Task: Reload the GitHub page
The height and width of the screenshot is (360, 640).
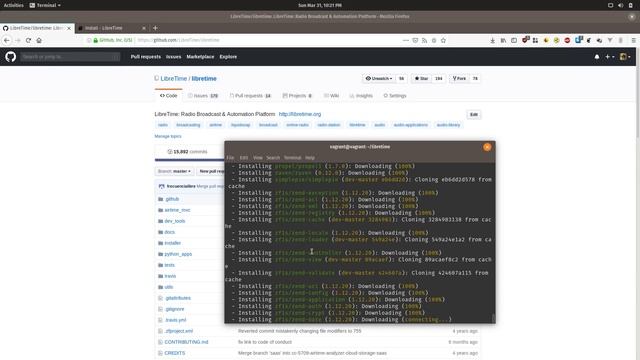Action: pyautogui.click(x=28, y=40)
